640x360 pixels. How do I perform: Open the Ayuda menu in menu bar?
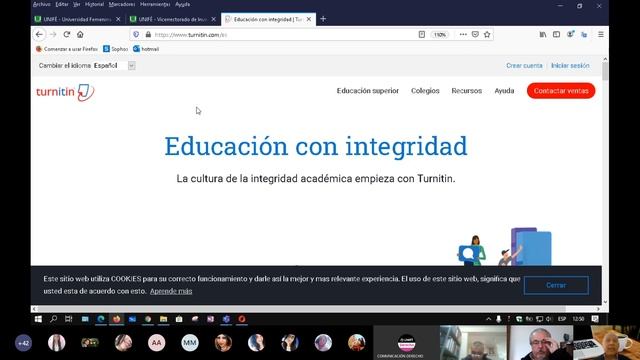click(x=182, y=4)
